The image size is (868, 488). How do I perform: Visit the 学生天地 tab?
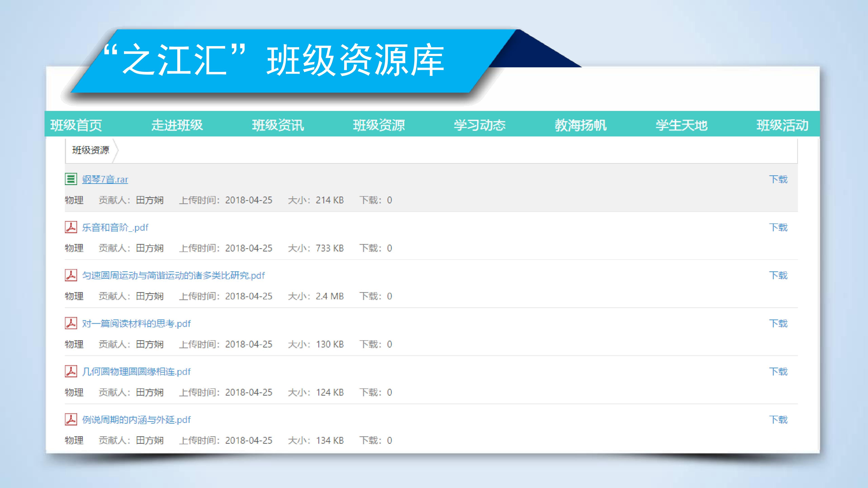coord(681,125)
